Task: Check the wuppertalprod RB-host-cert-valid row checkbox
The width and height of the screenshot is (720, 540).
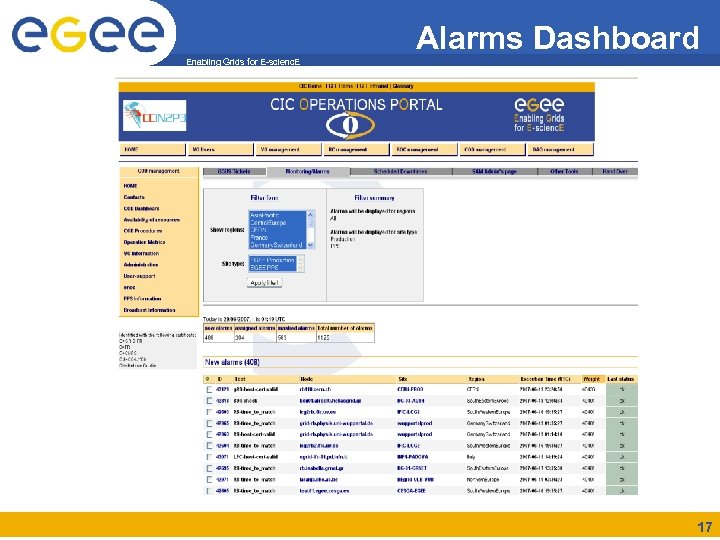Action: pyautogui.click(x=209, y=435)
